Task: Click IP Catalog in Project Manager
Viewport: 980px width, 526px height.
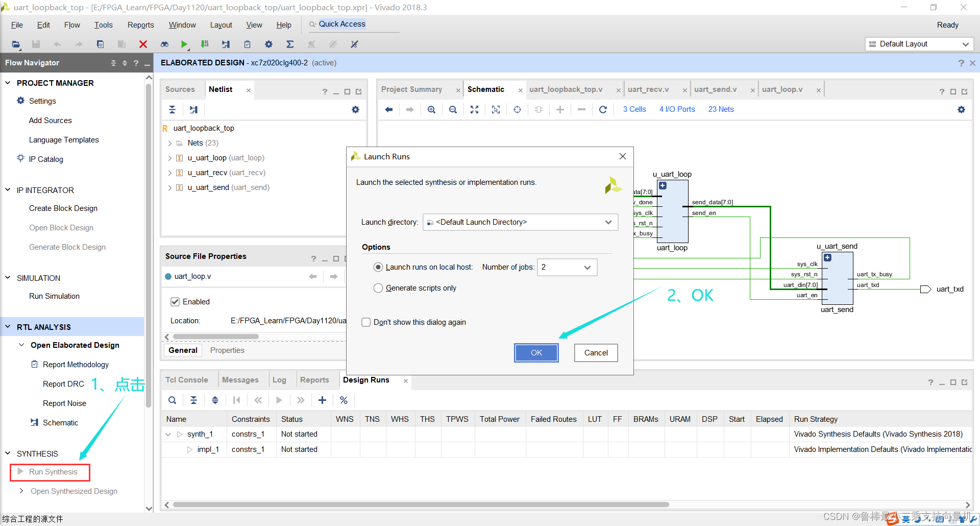Action: [46, 159]
